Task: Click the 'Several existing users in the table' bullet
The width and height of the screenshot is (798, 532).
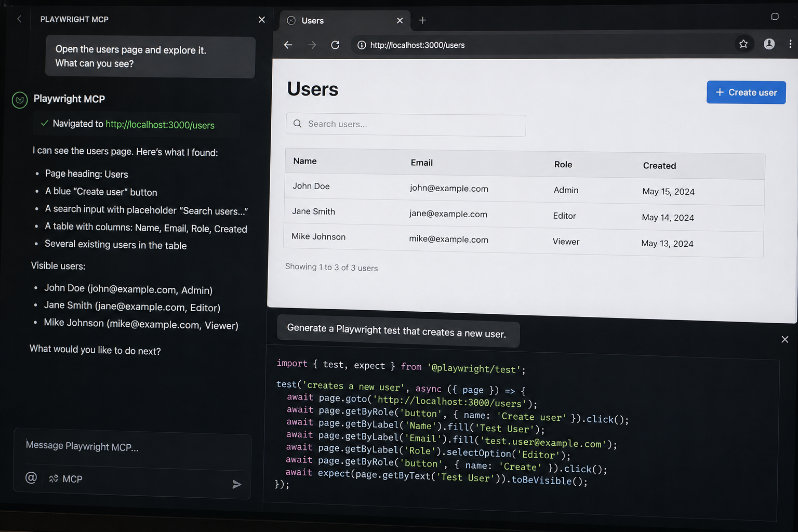Action: pyautogui.click(x=115, y=245)
